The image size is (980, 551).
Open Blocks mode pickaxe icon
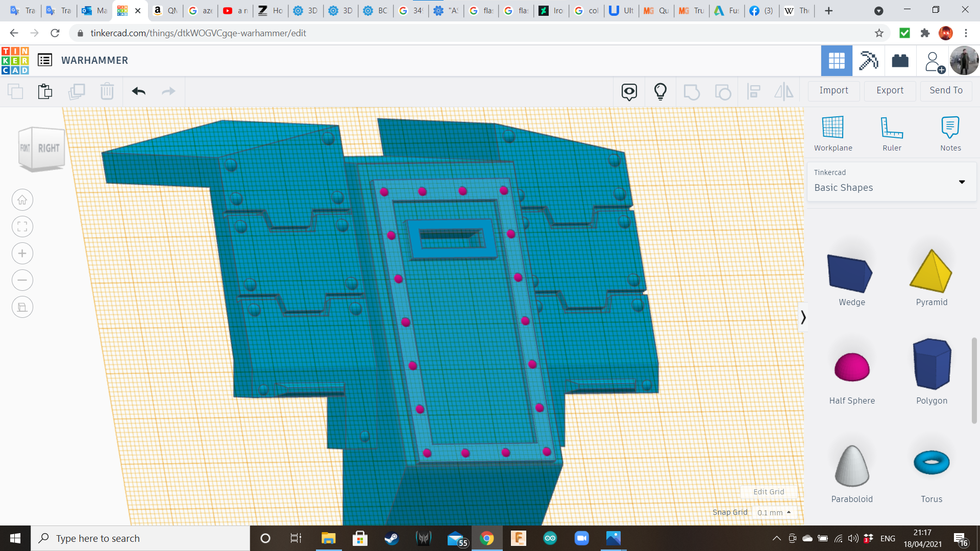click(x=868, y=61)
